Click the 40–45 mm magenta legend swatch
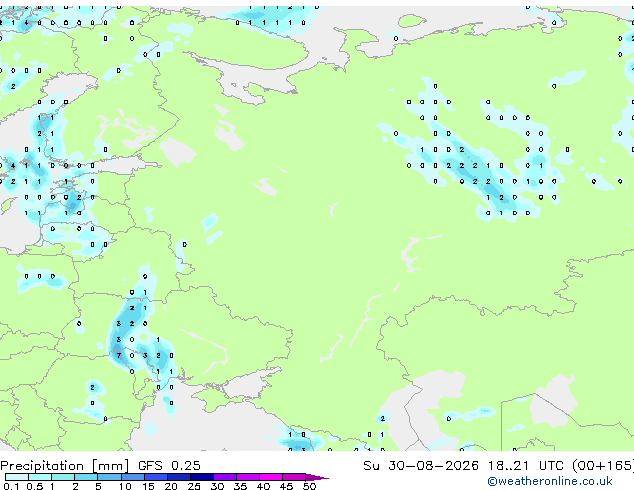 [x=271, y=477]
